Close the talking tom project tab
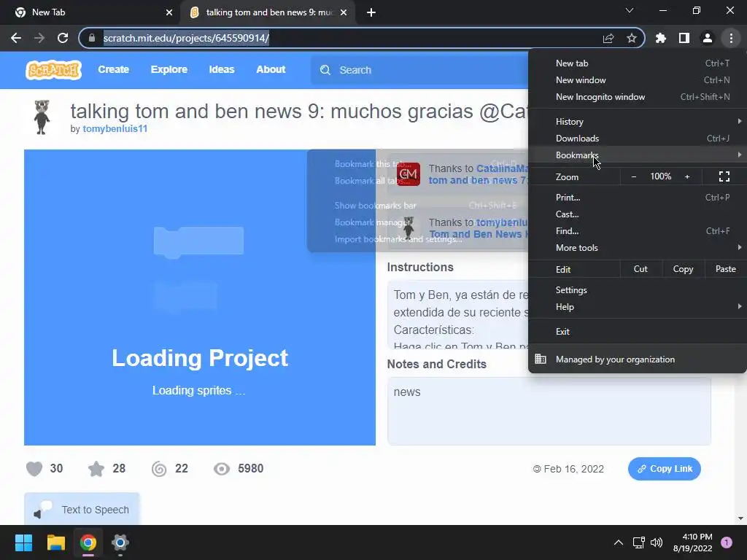The image size is (747, 560). tap(344, 12)
